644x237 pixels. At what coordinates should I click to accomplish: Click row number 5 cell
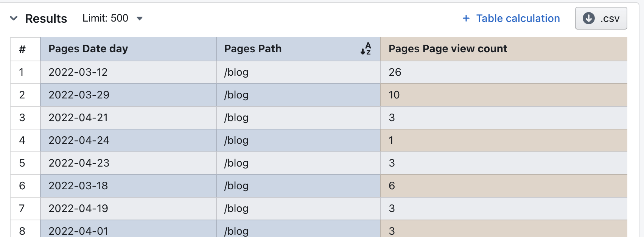click(22, 163)
